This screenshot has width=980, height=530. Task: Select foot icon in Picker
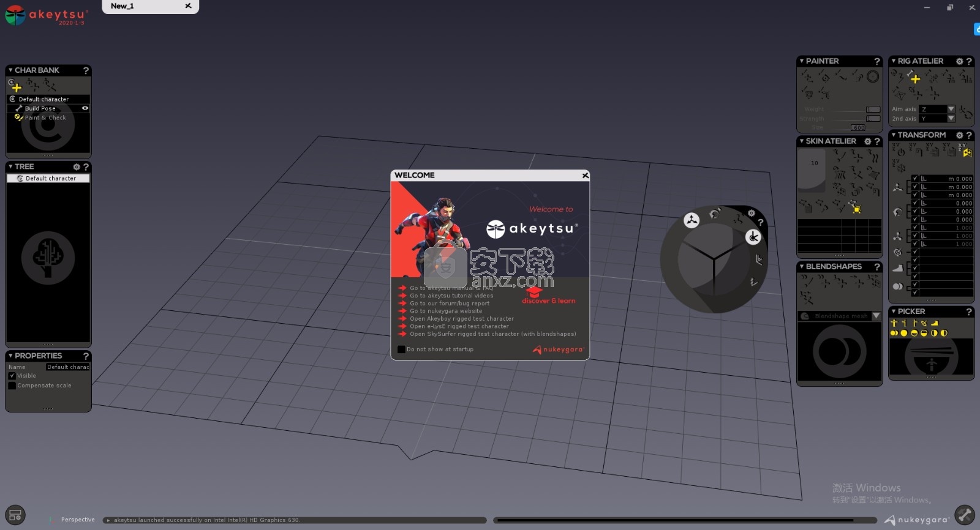[x=934, y=323]
